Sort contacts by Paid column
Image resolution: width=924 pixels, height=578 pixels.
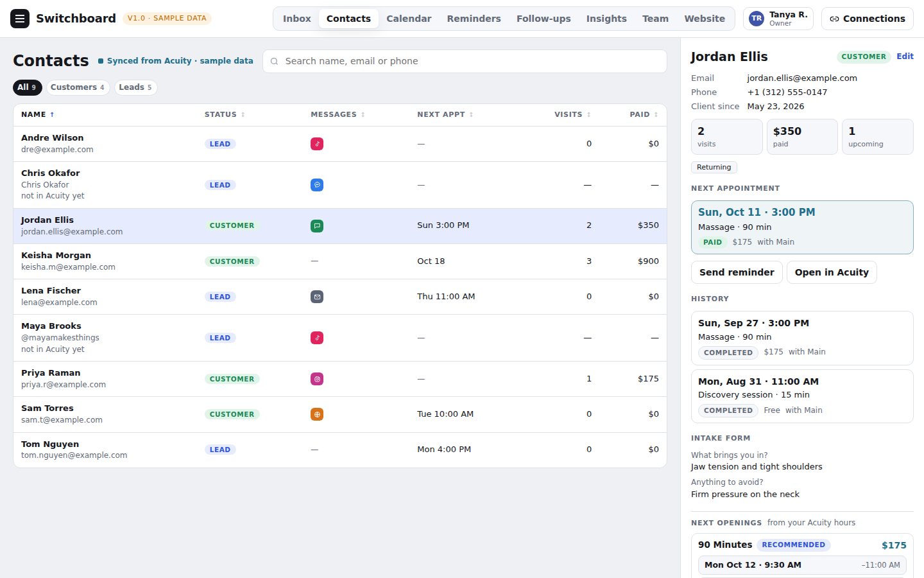click(x=644, y=114)
